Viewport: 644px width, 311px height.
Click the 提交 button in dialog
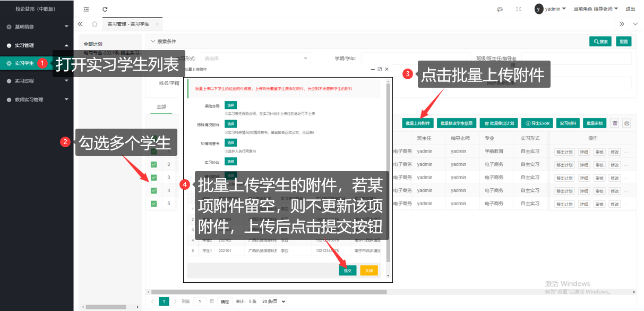pos(347,271)
